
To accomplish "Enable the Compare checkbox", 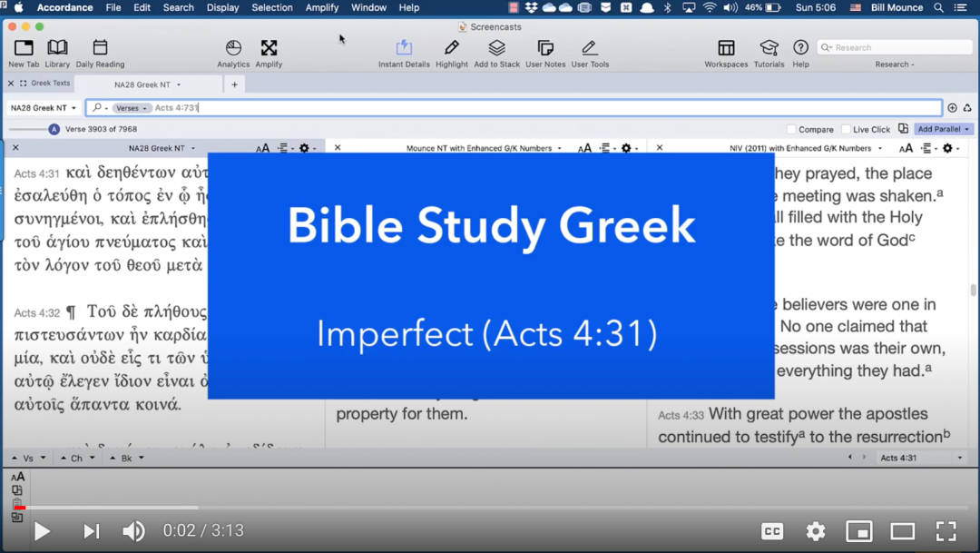I will [x=791, y=130].
